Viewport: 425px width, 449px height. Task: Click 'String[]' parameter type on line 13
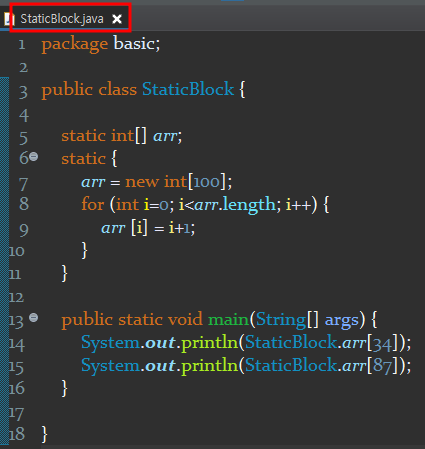pyautogui.click(x=287, y=320)
